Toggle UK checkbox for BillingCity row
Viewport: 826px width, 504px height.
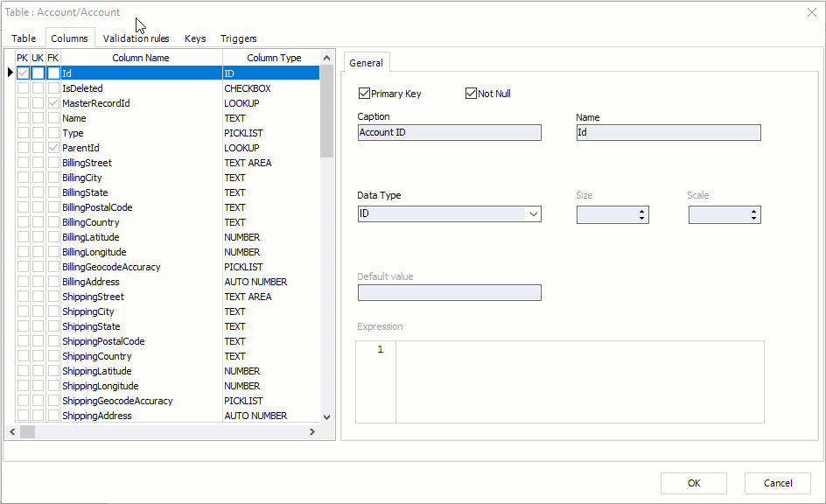(x=38, y=178)
